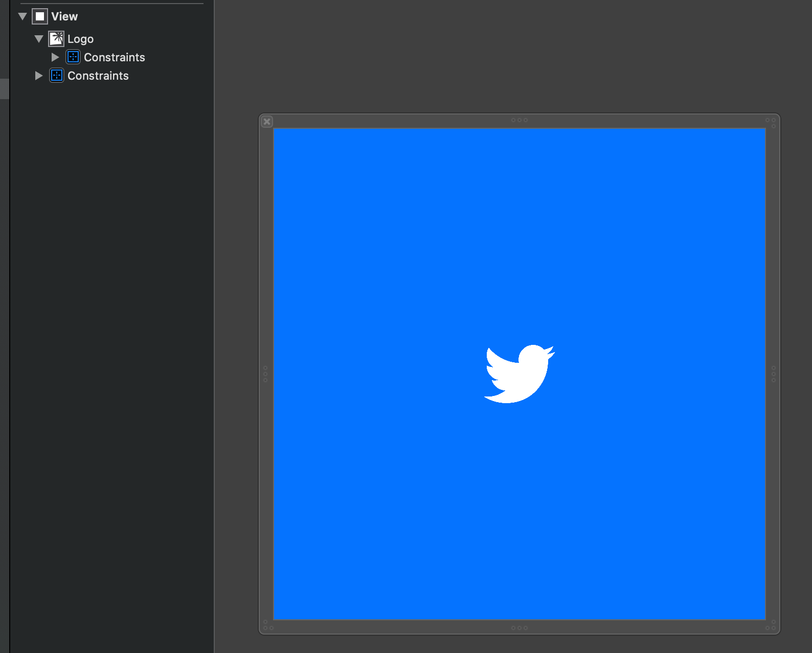Screen dimensions: 812x653
Task: Click the View square icon in outline
Action: pos(40,16)
